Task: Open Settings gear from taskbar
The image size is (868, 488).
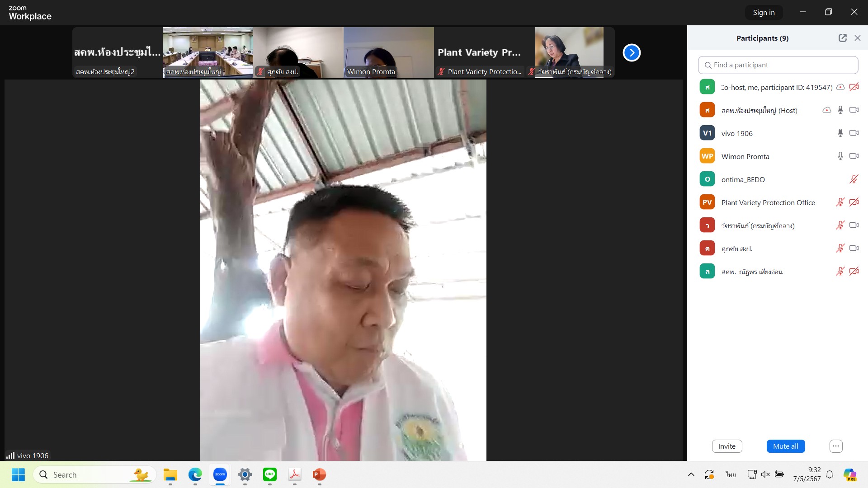Action: [x=245, y=475]
